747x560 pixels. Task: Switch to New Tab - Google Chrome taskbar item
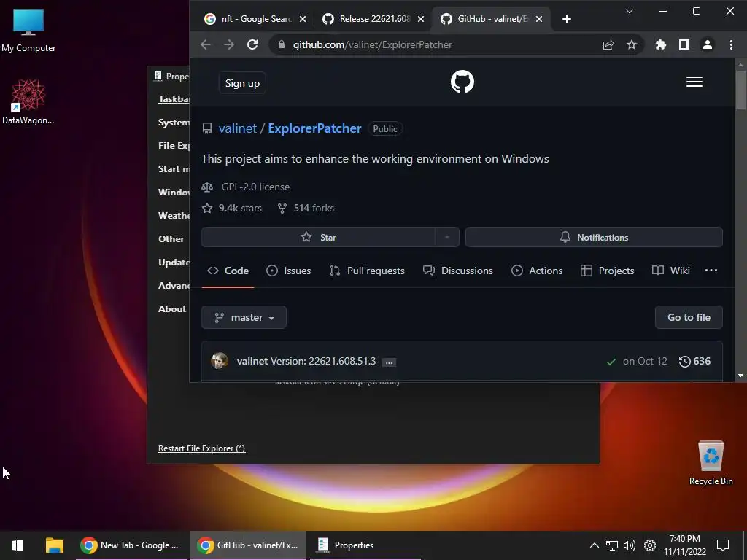click(131, 545)
